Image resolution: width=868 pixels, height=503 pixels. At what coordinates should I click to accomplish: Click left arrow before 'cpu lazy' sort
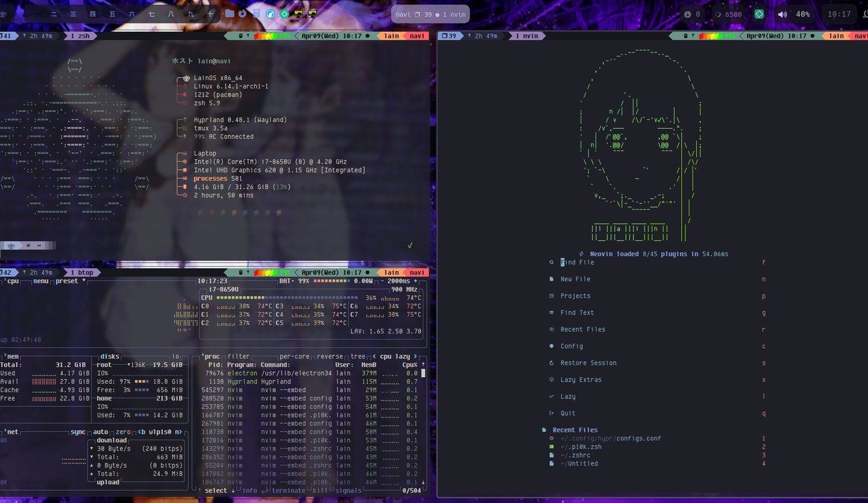coord(374,357)
